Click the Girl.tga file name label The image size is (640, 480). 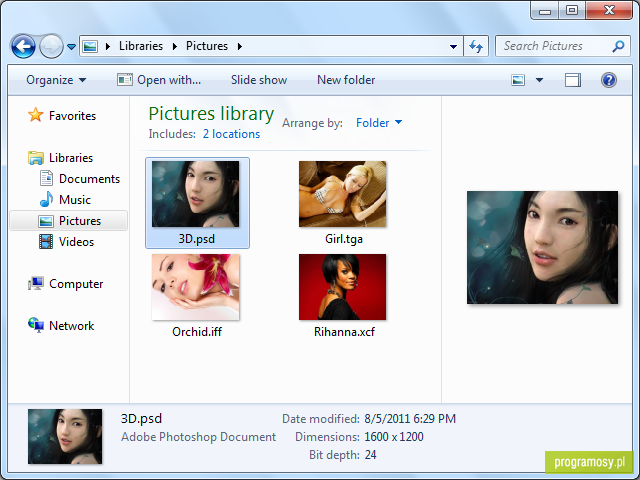click(344, 239)
